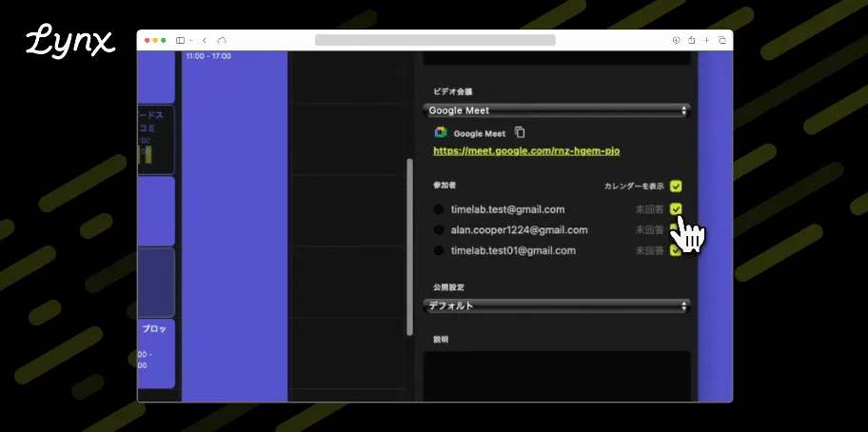The height and width of the screenshot is (432, 868).
Task: Click the 説明 description text area
Action: pos(557,376)
